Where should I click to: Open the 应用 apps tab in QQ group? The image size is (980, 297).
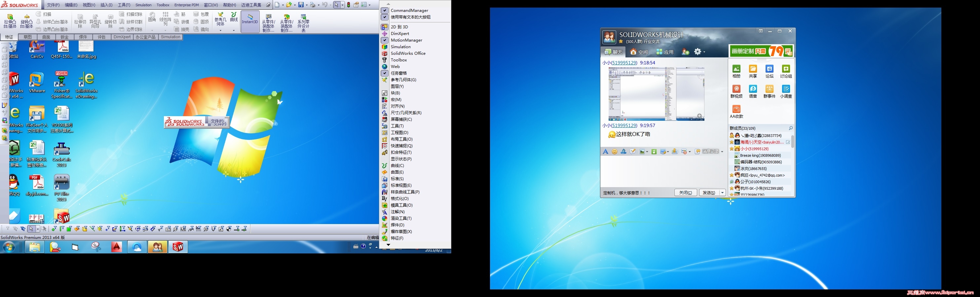point(664,52)
